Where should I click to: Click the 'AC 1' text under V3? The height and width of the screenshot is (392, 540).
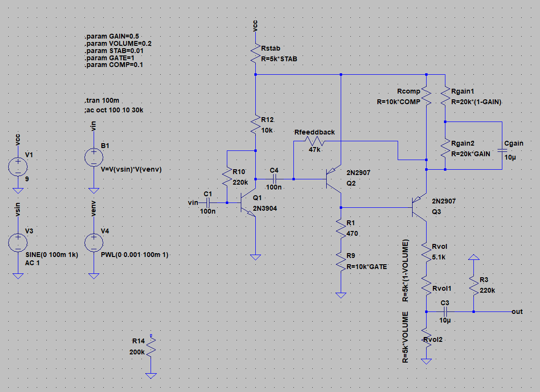click(x=32, y=263)
